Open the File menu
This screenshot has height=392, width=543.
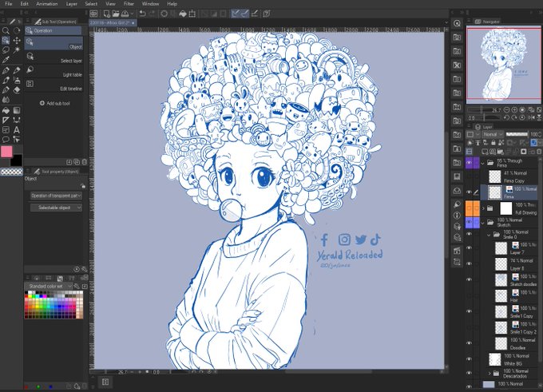[9, 4]
